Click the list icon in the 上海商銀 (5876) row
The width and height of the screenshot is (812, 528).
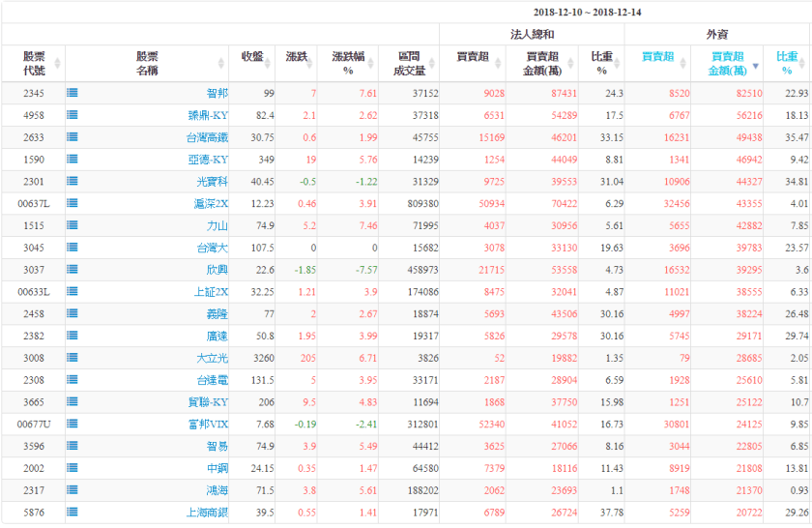(x=72, y=513)
